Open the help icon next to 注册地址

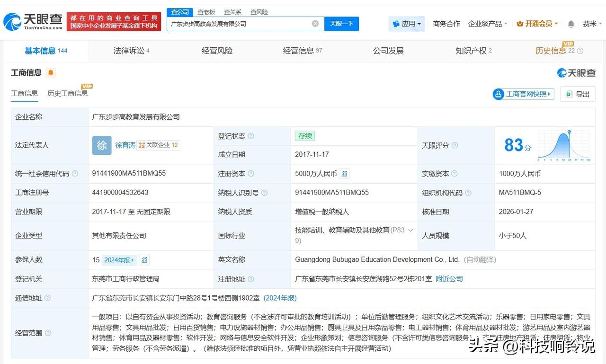pos(251,279)
